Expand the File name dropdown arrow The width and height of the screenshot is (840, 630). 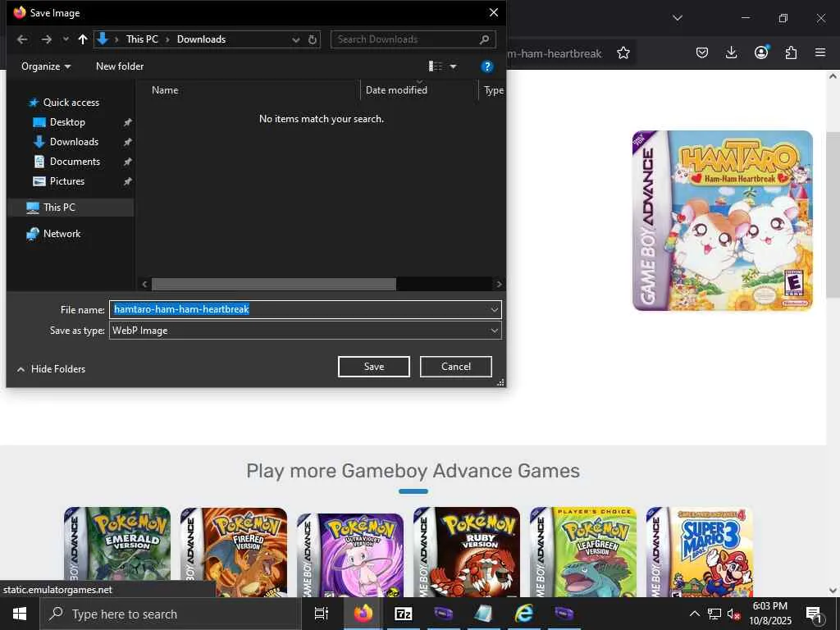pyautogui.click(x=494, y=309)
